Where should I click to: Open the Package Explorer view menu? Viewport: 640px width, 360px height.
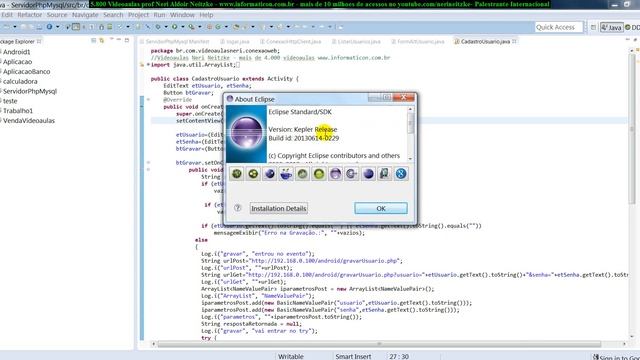111,39
